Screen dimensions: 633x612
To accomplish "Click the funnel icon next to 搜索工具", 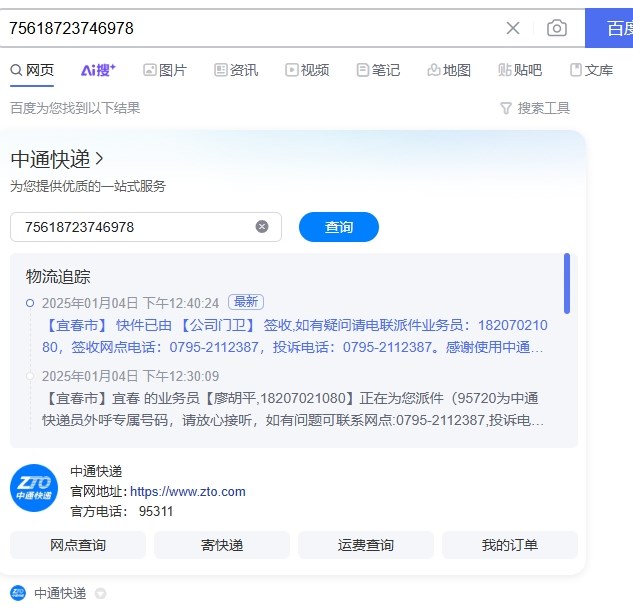I will (x=506, y=108).
